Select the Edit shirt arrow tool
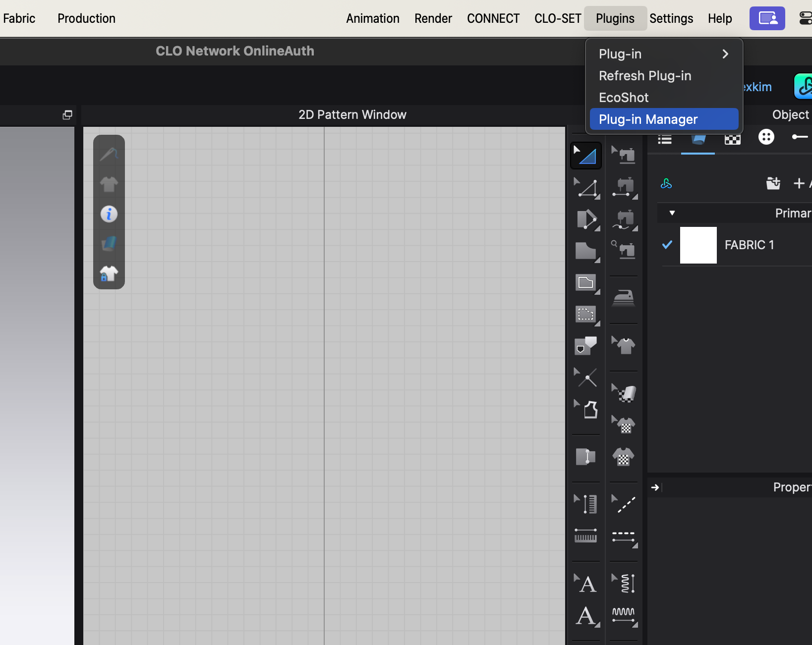Viewport: 812px width, 645px height. coord(624,345)
